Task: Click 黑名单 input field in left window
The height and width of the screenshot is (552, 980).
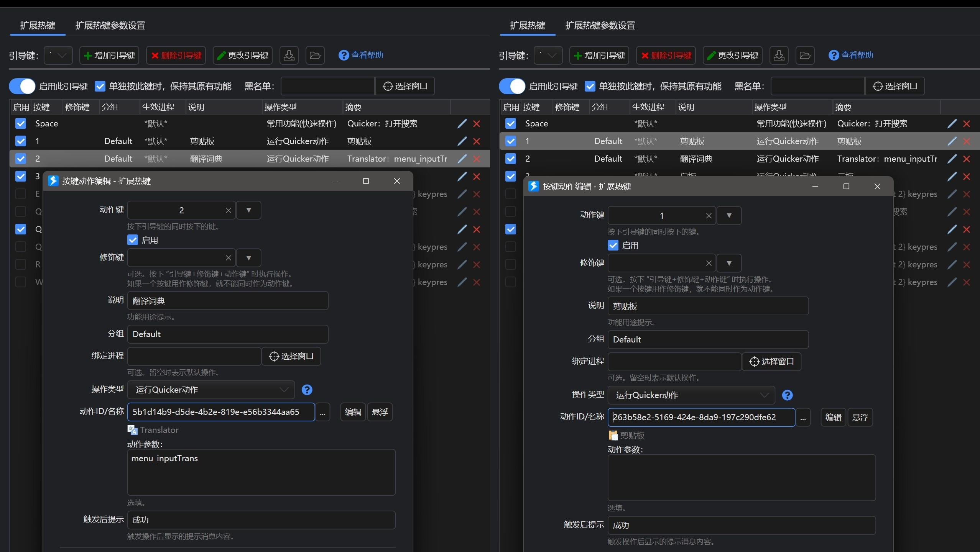Action: pos(328,86)
